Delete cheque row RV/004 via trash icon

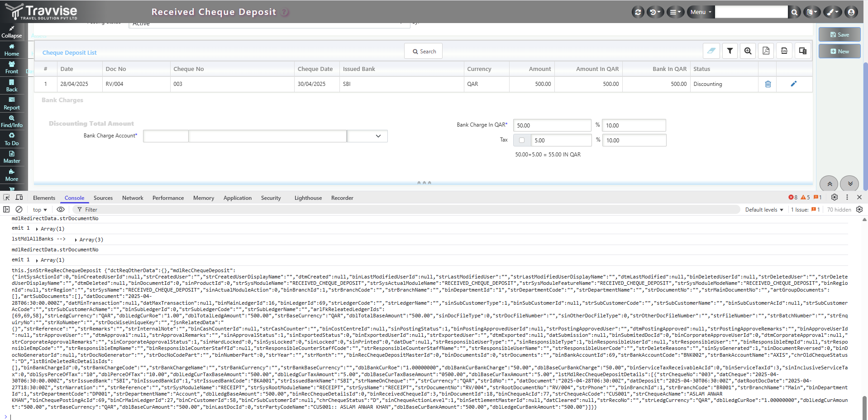click(768, 84)
